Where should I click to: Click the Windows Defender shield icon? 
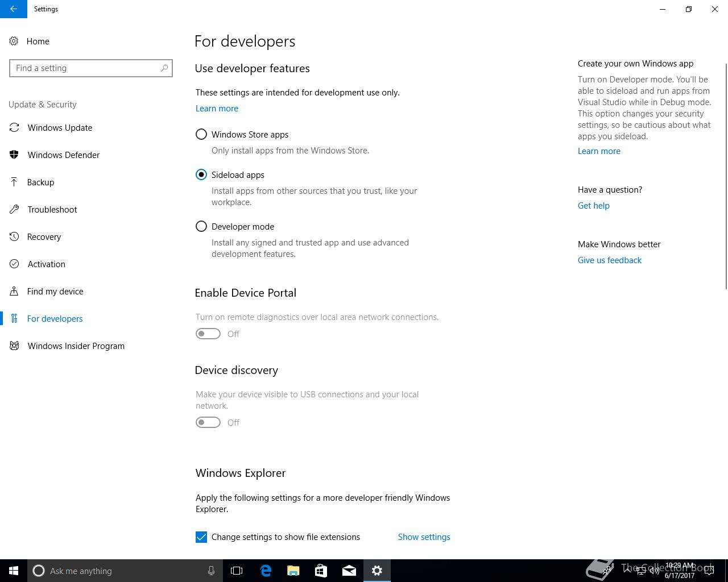pyautogui.click(x=14, y=155)
